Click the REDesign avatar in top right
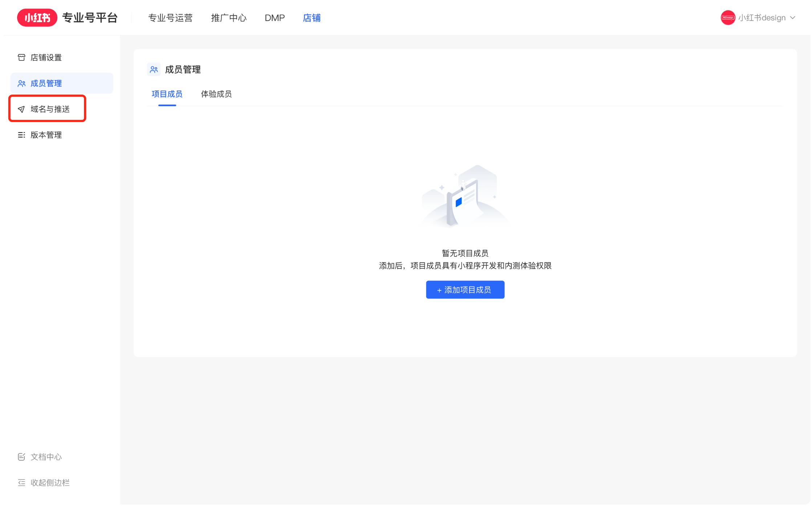The width and height of the screenshot is (812, 506). click(x=728, y=17)
